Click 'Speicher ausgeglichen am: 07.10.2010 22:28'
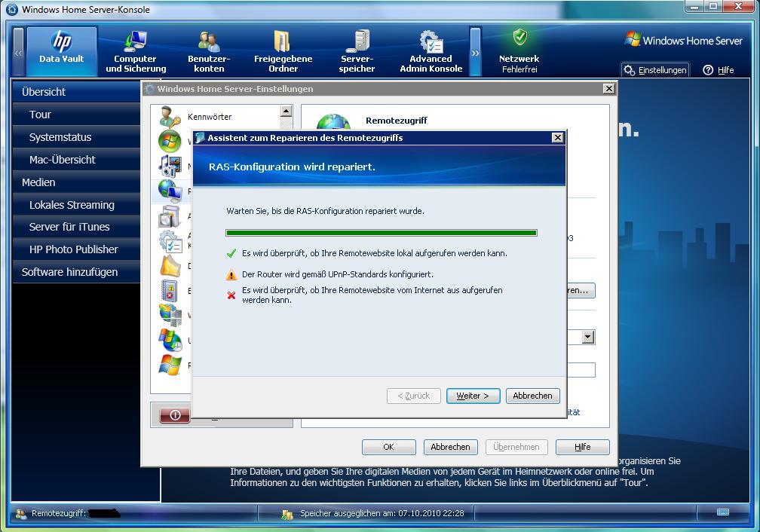760x532 pixels. pyautogui.click(x=382, y=513)
